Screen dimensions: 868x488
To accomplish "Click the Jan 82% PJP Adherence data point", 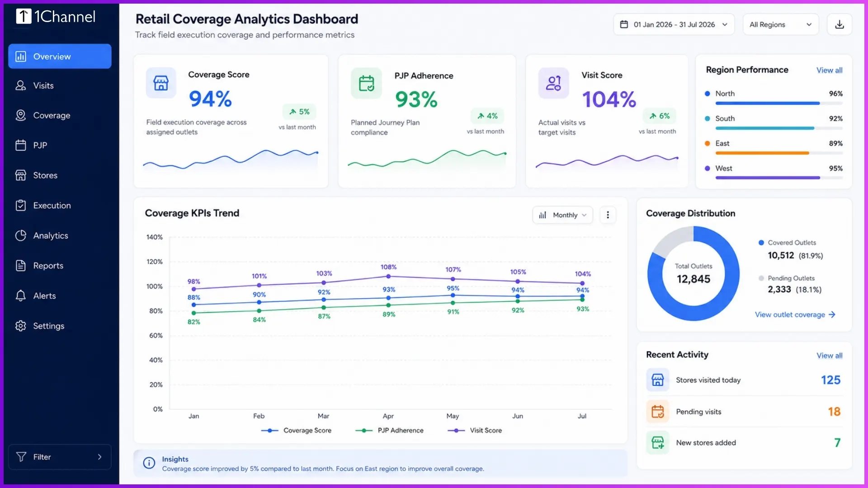I will tap(194, 313).
